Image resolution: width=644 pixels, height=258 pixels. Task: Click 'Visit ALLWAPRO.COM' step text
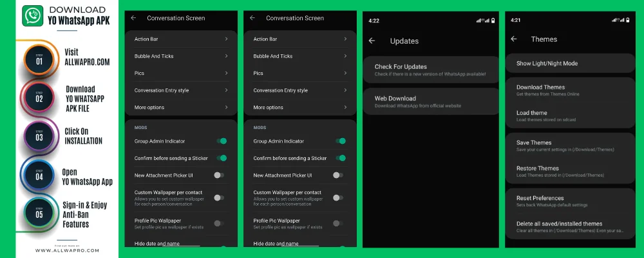87,57
